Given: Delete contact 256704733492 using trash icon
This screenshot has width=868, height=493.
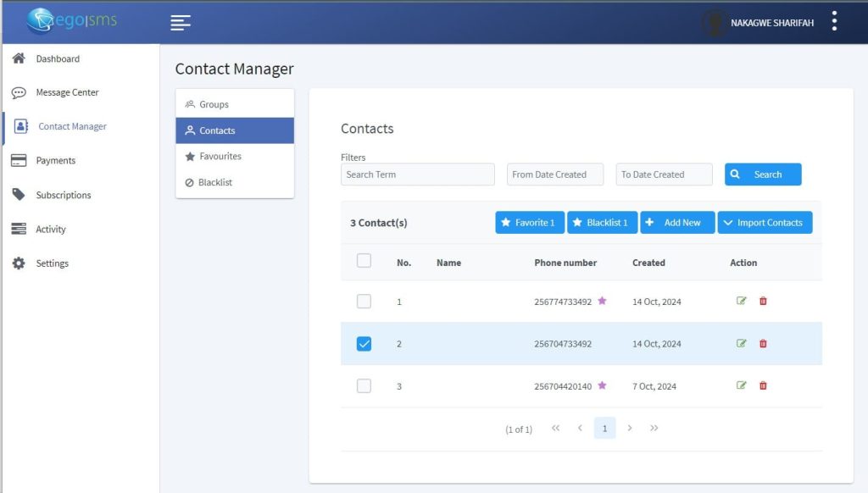Looking at the screenshot, I should coord(763,344).
